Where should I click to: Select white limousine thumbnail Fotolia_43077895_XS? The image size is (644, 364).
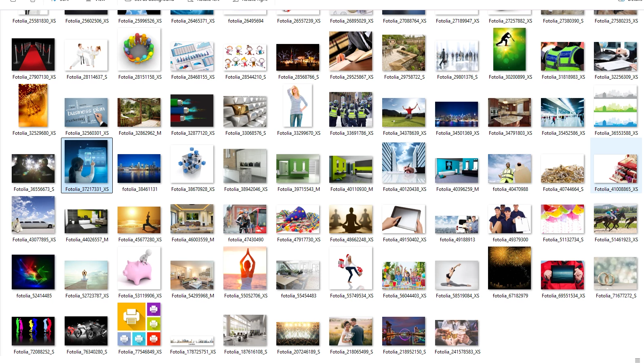tap(33, 215)
